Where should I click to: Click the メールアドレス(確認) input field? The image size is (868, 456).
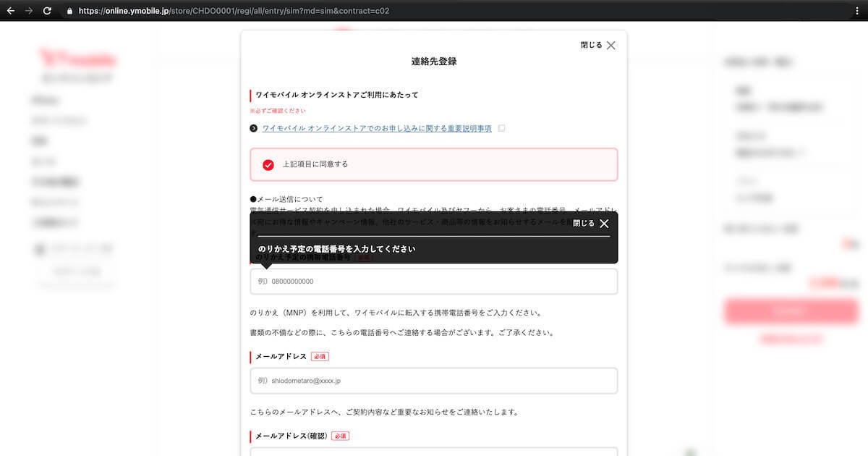click(434, 452)
